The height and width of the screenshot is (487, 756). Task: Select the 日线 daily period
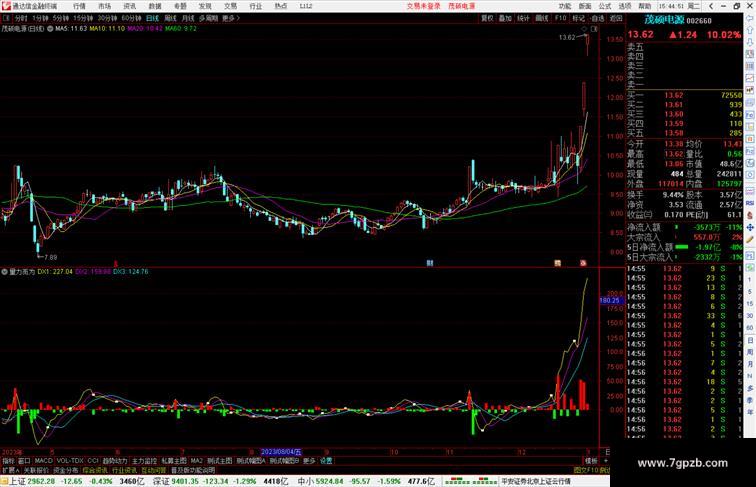(152, 18)
